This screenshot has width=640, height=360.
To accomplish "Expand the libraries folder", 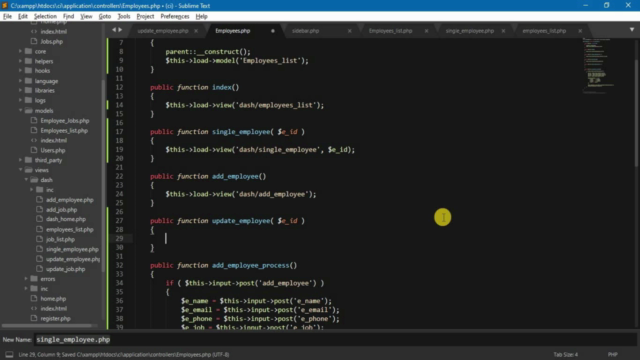I will tap(20, 91).
